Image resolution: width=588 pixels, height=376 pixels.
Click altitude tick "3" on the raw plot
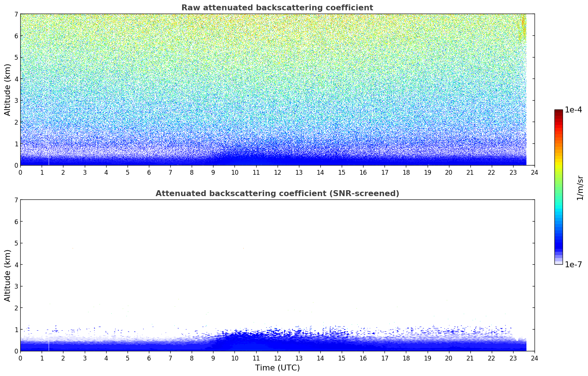[16, 101]
